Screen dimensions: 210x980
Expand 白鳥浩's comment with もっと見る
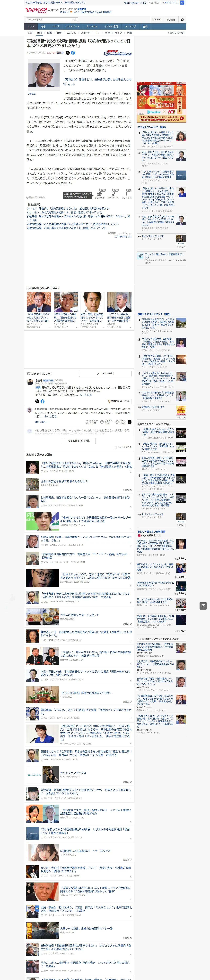click(x=86, y=395)
